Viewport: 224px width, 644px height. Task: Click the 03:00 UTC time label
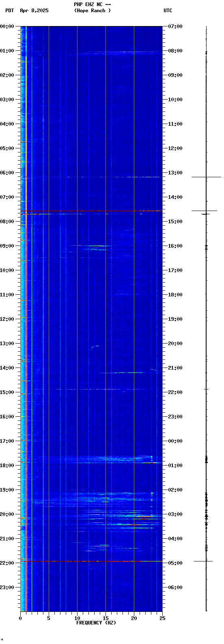(175, 514)
